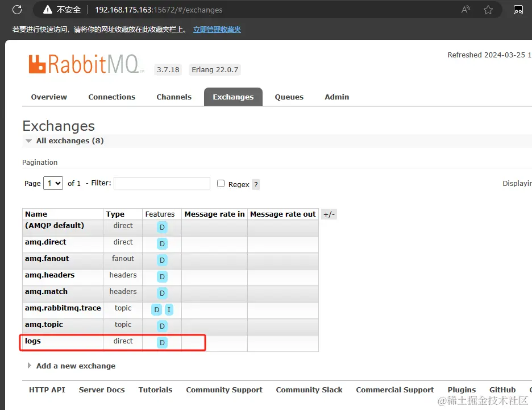
Task: Click the D badge for (AMQP default)
Action: point(162,227)
